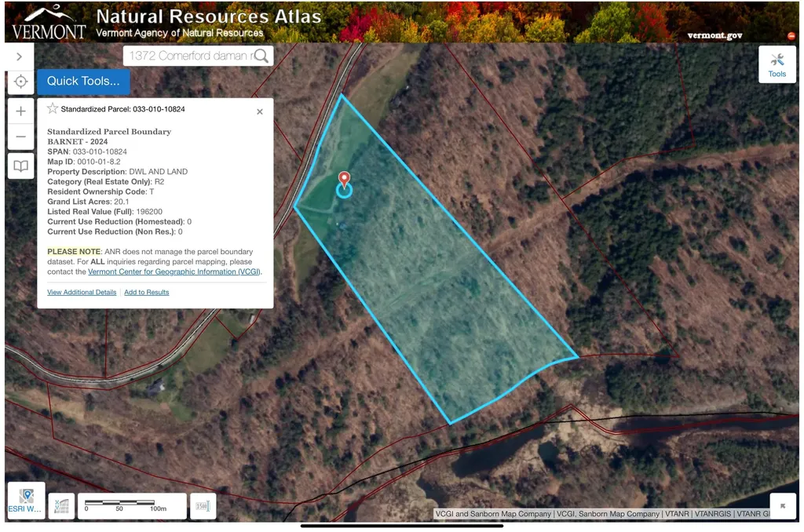
Task: Open View Additional Details link
Action: [82, 292]
